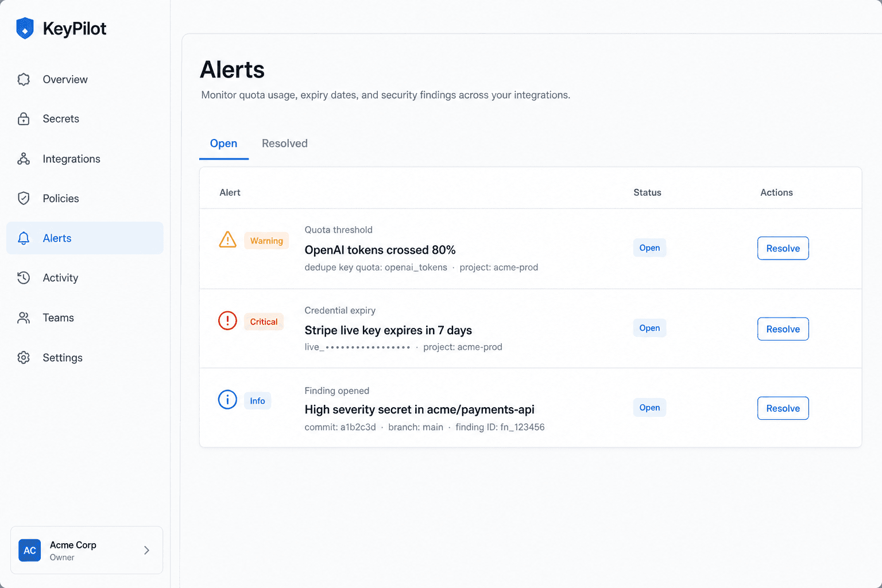
Task: Open alert 'OpenAI tokens crossed 80%'
Action: coord(380,250)
